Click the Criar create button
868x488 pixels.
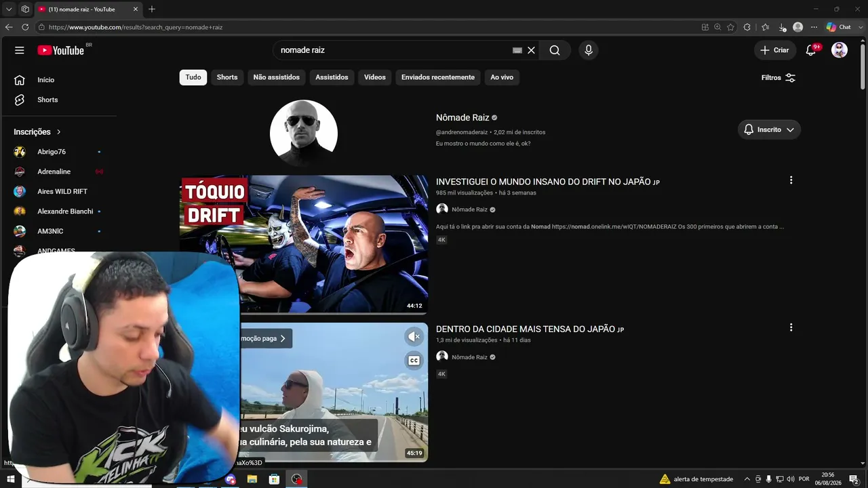pyautogui.click(x=774, y=50)
